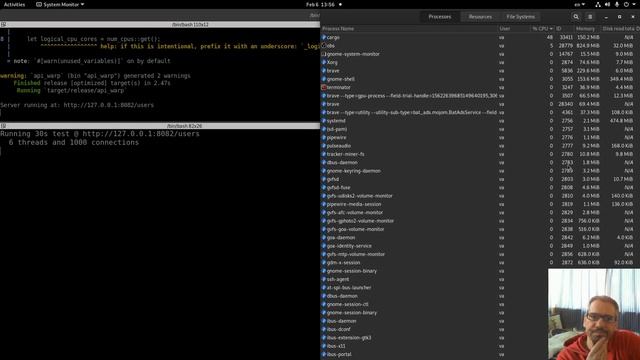This screenshot has width=640, height=360.
Task: Open the System Monitor app menu dropdown
Action: tap(60, 4)
